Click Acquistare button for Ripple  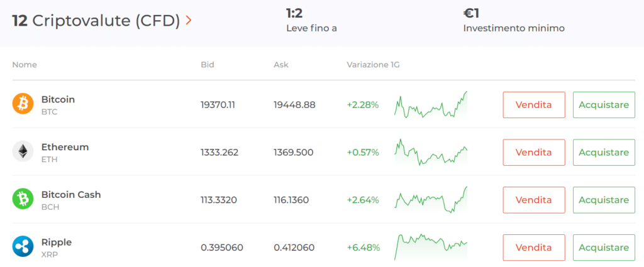(604, 248)
